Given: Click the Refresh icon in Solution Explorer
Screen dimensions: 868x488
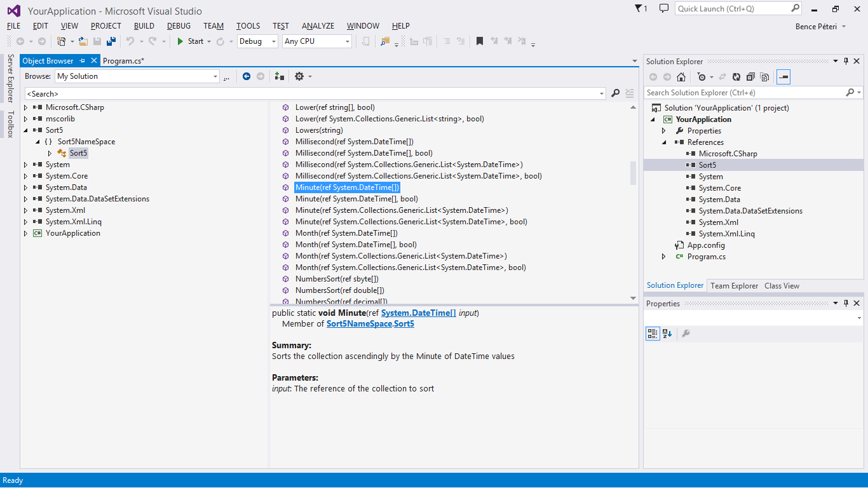Looking at the screenshot, I should (x=736, y=77).
